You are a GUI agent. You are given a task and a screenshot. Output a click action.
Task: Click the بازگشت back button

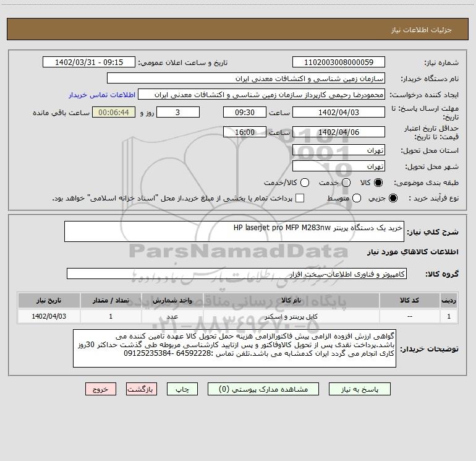coord(142,389)
